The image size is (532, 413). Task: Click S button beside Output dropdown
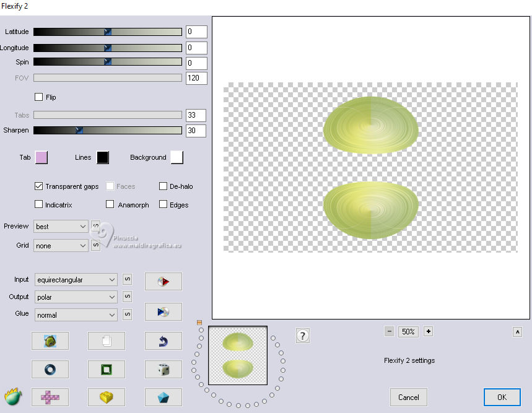[x=127, y=297]
